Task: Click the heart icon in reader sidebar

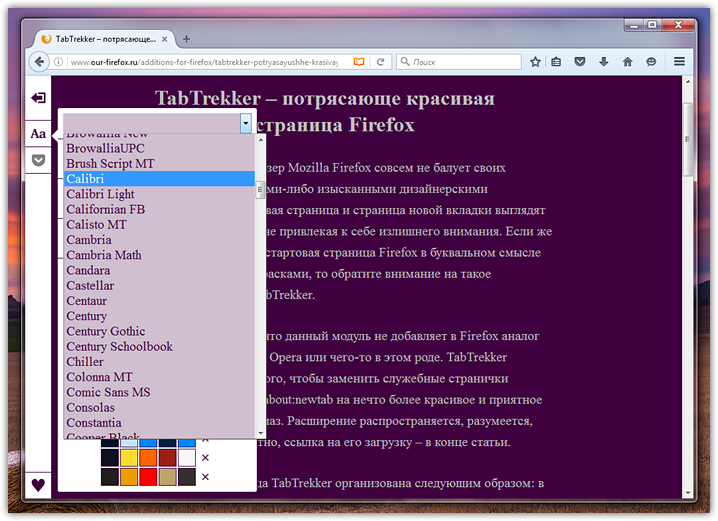Action: click(x=38, y=485)
